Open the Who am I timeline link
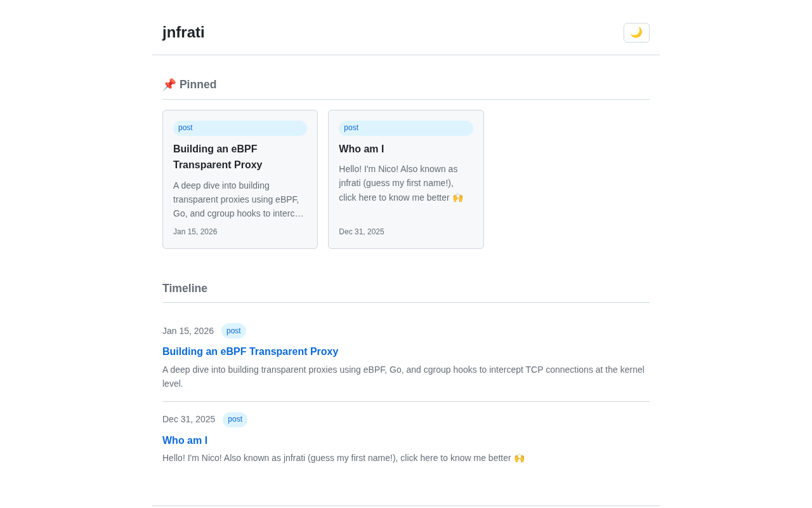Viewport: 812px width, 508px height. tap(185, 441)
